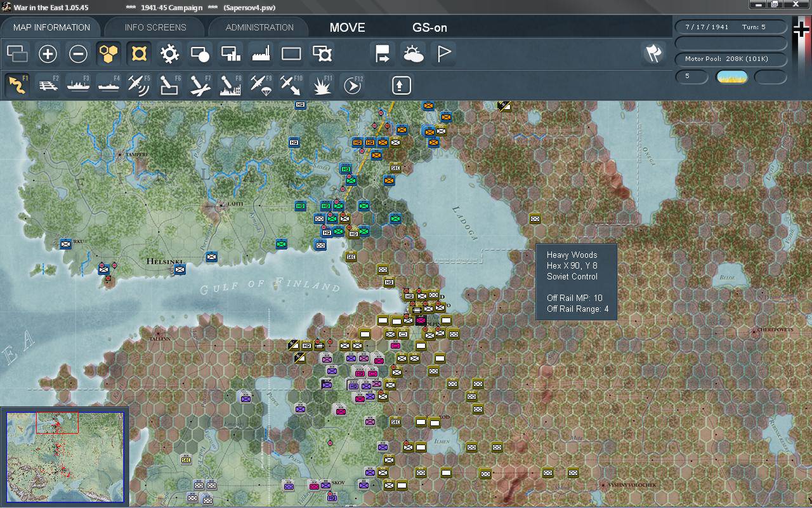Click the empty rectangle toolbar icon
The image size is (812, 508).
[291, 54]
